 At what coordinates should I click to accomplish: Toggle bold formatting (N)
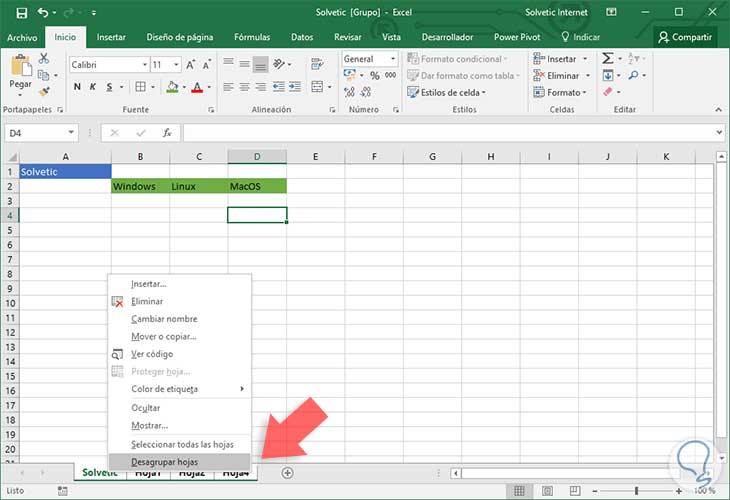point(77,87)
